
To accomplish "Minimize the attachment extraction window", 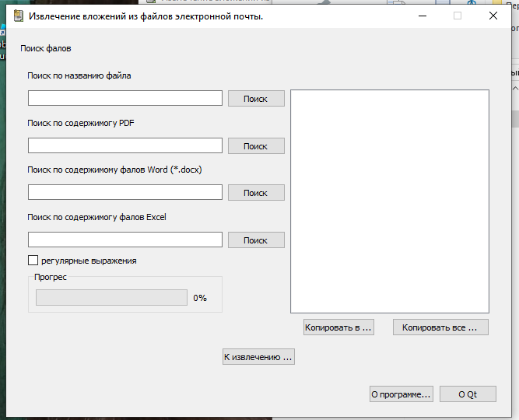I will (x=422, y=16).
